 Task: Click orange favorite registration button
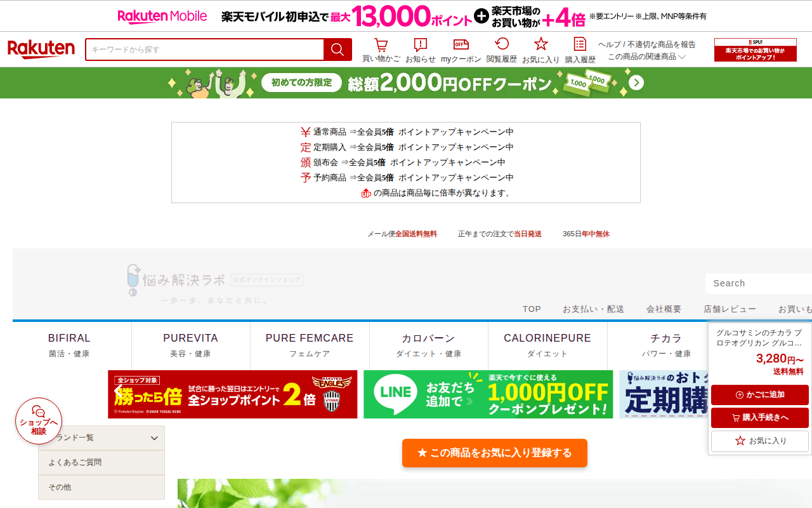click(495, 453)
